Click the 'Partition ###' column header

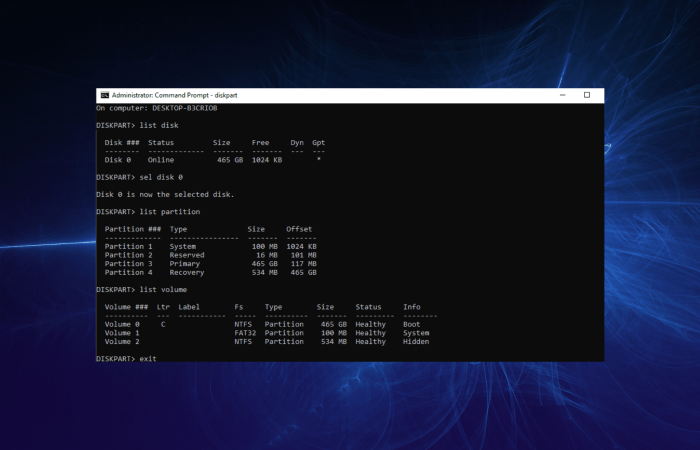133,229
